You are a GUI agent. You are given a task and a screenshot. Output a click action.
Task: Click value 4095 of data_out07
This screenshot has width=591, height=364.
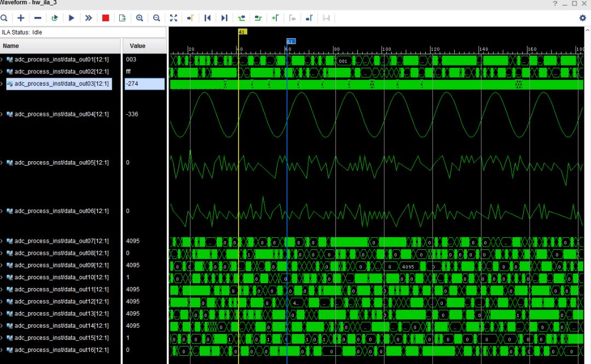[x=132, y=241]
